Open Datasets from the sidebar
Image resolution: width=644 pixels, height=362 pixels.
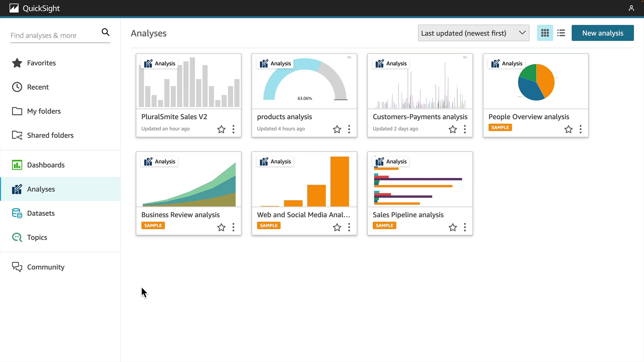(41, 213)
